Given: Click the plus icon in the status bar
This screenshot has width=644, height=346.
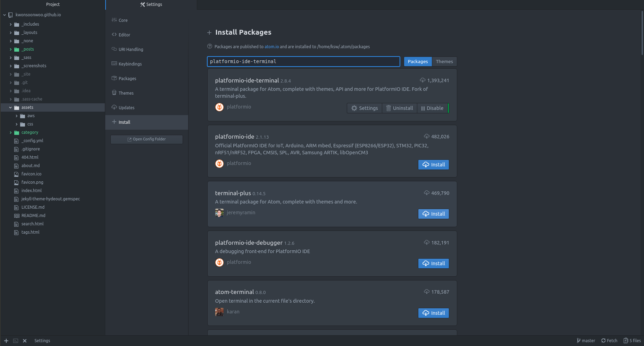Looking at the screenshot, I should pyautogui.click(x=6, y=341).
